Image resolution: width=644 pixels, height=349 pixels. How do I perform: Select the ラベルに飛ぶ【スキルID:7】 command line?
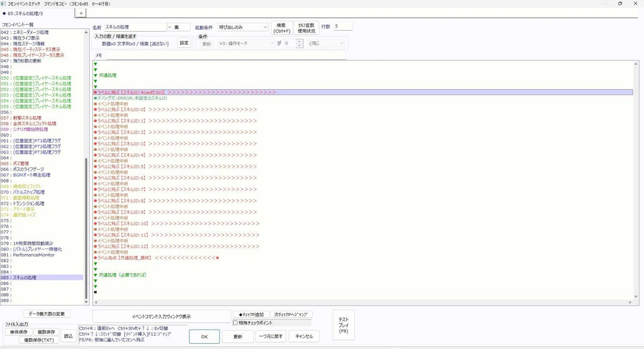pos(175,190)
